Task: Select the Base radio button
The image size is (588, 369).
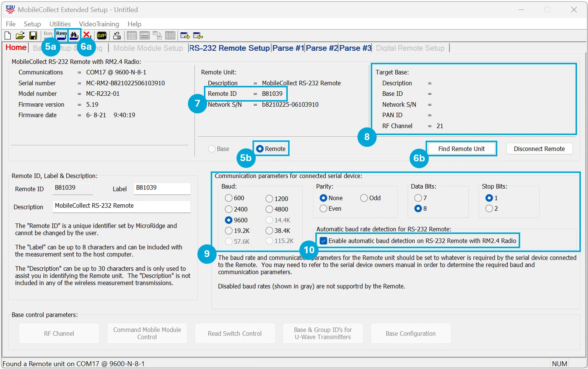Action: coord(219,149)
